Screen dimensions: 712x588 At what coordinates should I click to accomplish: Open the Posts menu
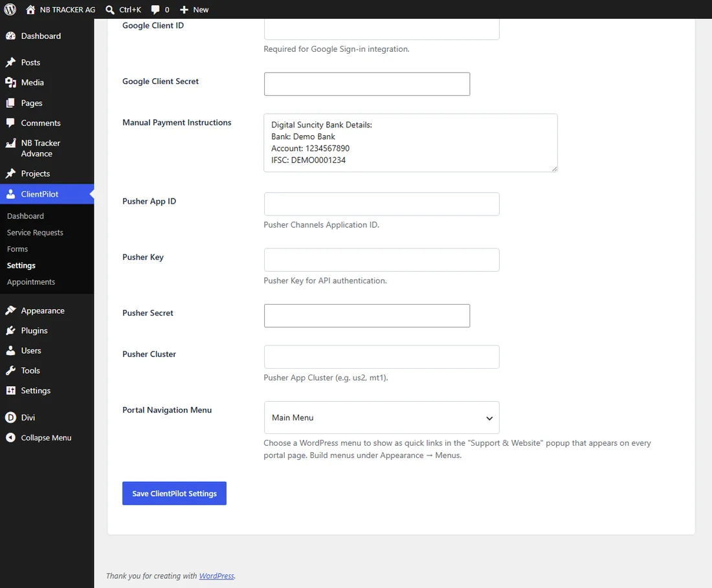pos(47,62)
